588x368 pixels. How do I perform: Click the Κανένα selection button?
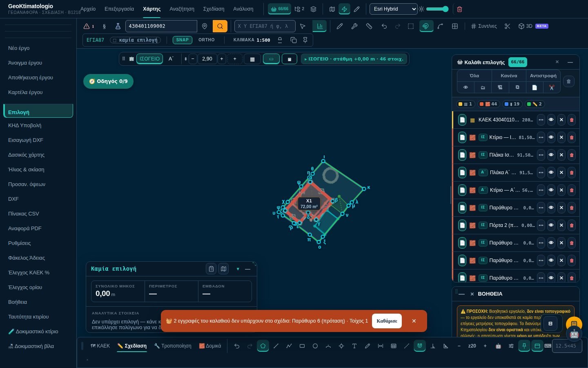tap(509, 76)
